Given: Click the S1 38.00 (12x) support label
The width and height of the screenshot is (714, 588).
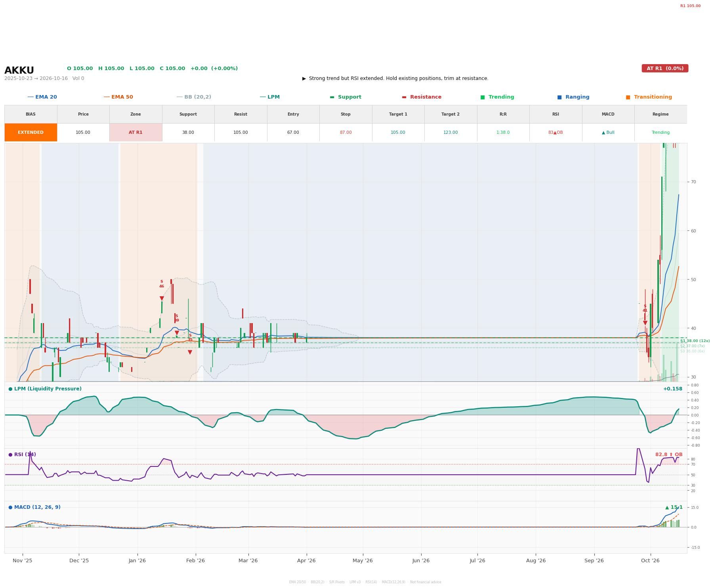Looking at the screenshot, I should tap(695, 341).
